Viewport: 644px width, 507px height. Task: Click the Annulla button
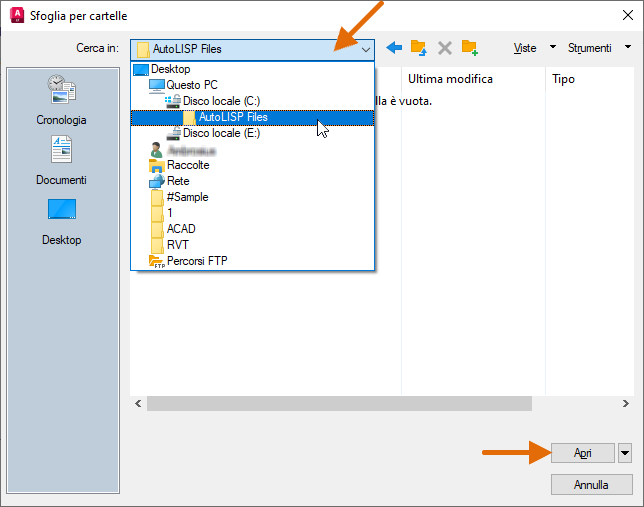tap(591, 485)
